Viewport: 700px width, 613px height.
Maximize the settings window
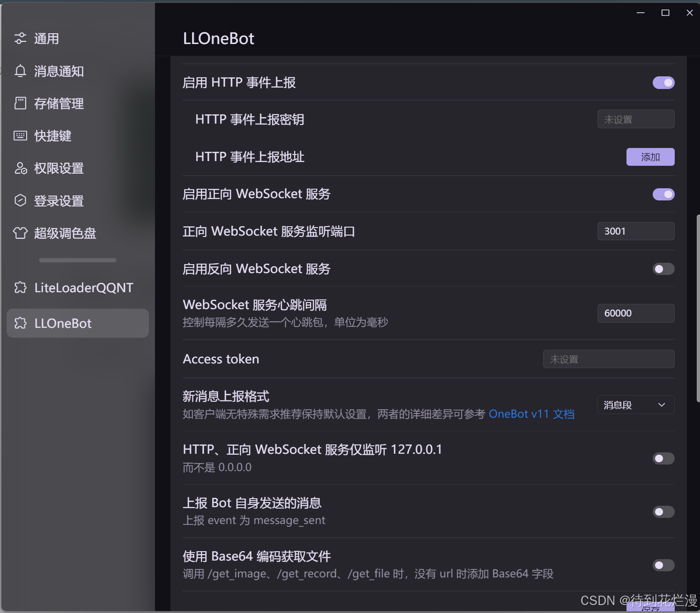tap(665, 13)
